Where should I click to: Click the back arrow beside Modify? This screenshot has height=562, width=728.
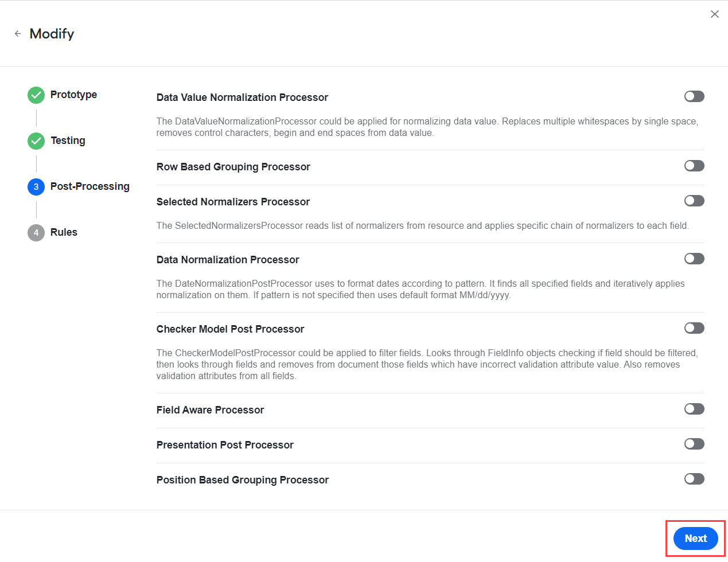tap(18, 34)
